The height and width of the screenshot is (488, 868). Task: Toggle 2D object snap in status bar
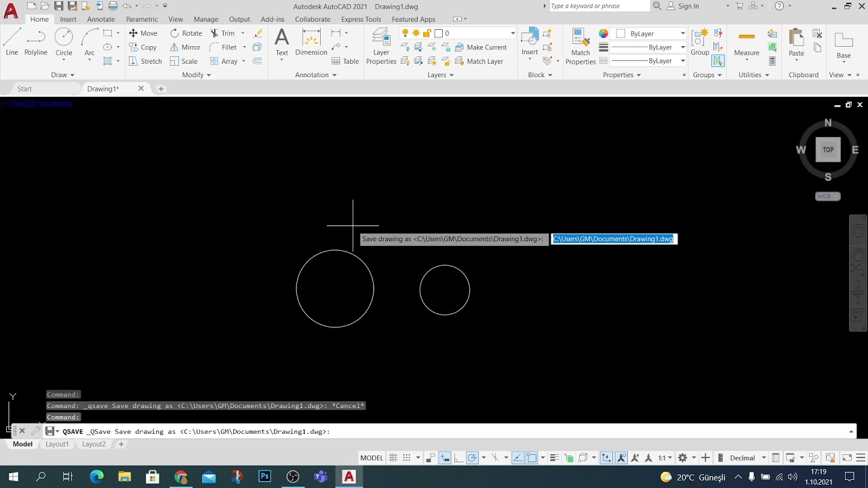(x=532, y=457)
